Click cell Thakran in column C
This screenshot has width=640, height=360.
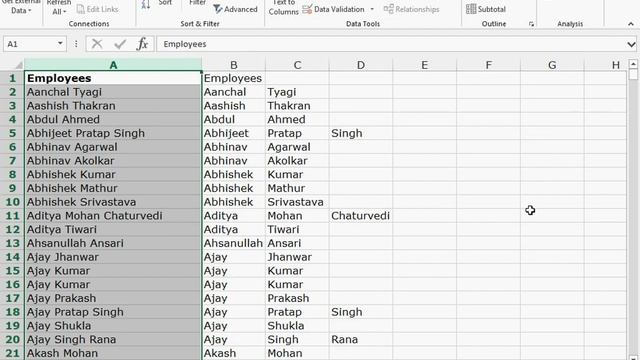point(297,106)
